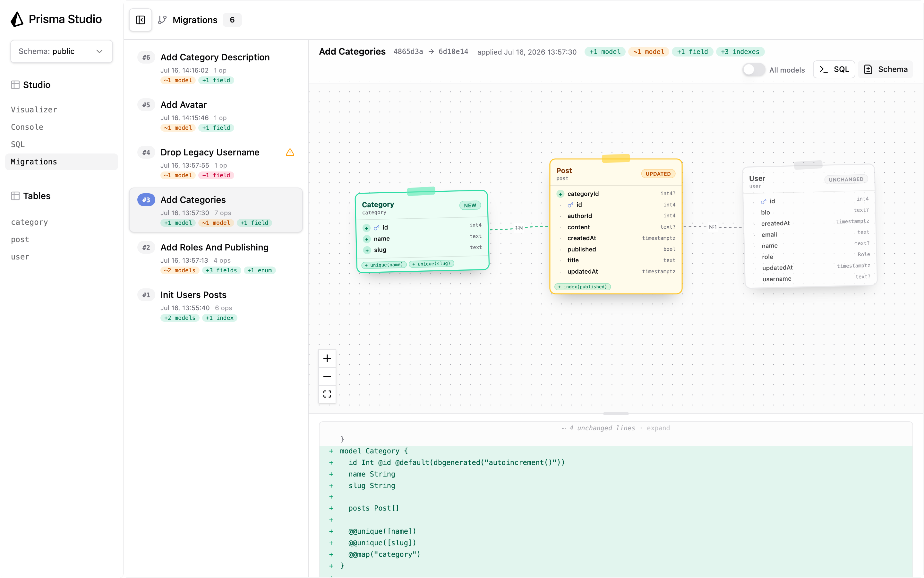The height and width of the screenshot is (578, 924).
Task: Click the role field in User
Action: 811,256
